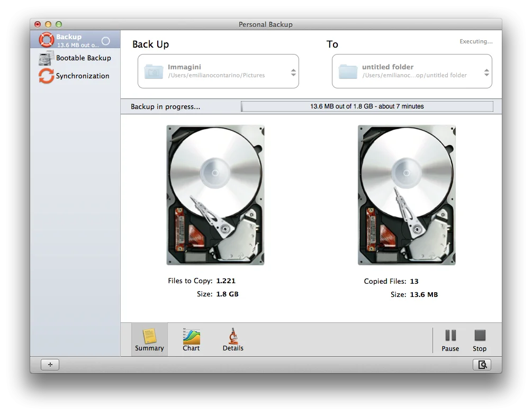The image size is (532, 415).
Task: Click the Executing status text
Action: (475, 41)
